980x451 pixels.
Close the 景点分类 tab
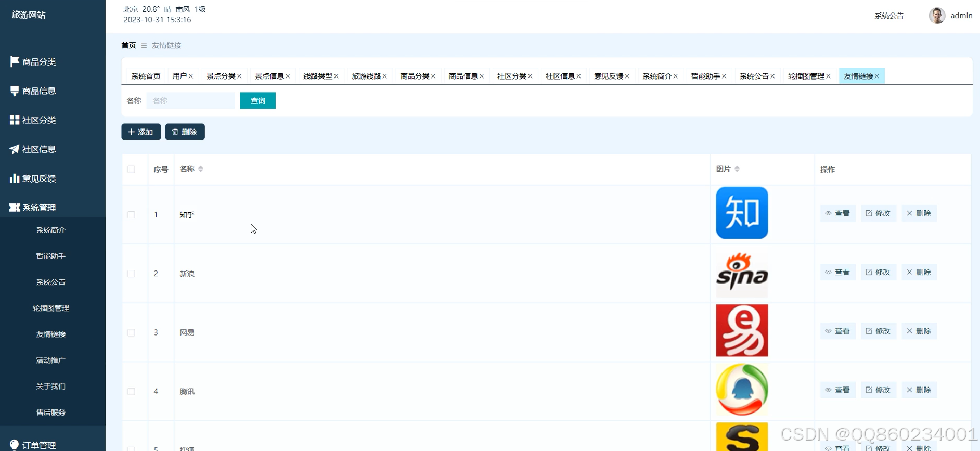[x=239, y=76]
